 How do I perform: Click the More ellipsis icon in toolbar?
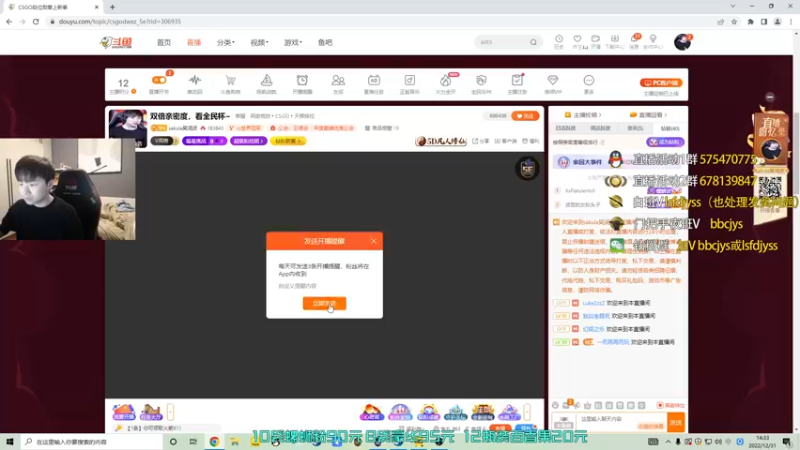point(589,80)
